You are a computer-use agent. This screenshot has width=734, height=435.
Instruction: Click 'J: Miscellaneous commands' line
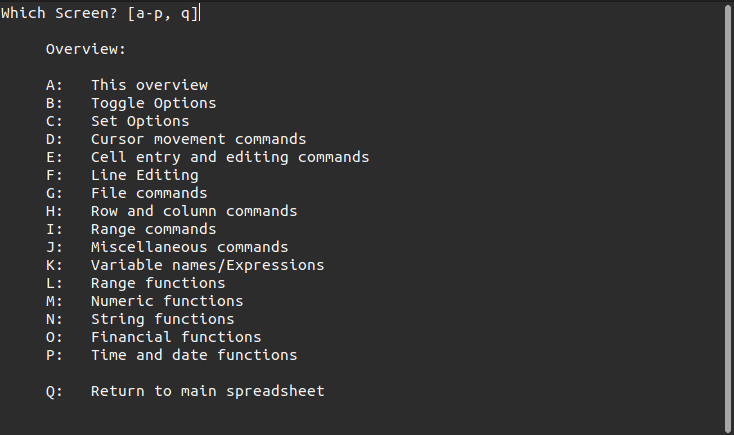point(167,247)
